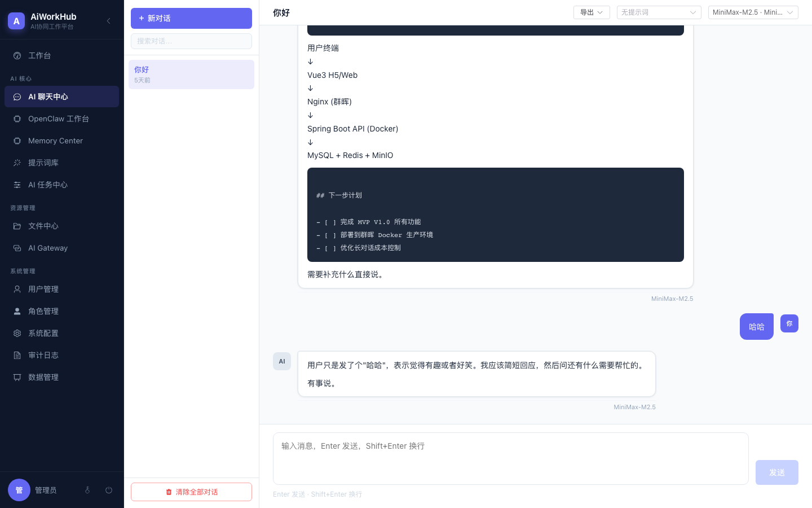Click the 有事说。 reply text
Screen dimensions: 812x508
click(323, 383)
